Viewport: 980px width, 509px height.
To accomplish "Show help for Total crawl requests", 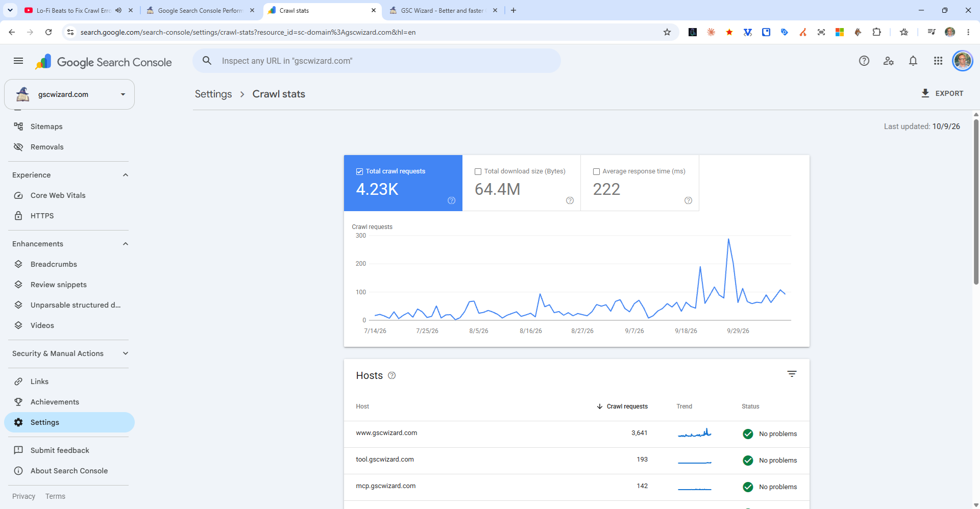I will point(452,200).
